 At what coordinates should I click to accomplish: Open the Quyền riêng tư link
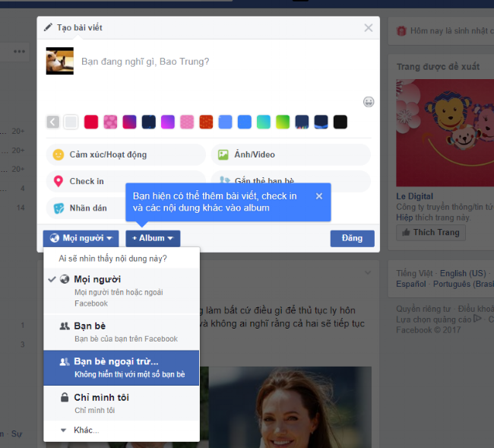click(x=423, y=309)
